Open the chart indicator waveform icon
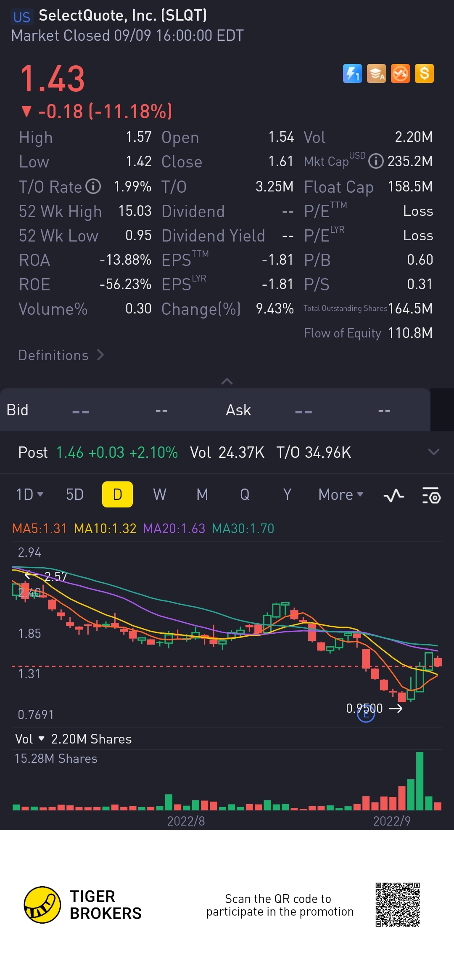Screen dimensions: 454x980 pos(394,496)
